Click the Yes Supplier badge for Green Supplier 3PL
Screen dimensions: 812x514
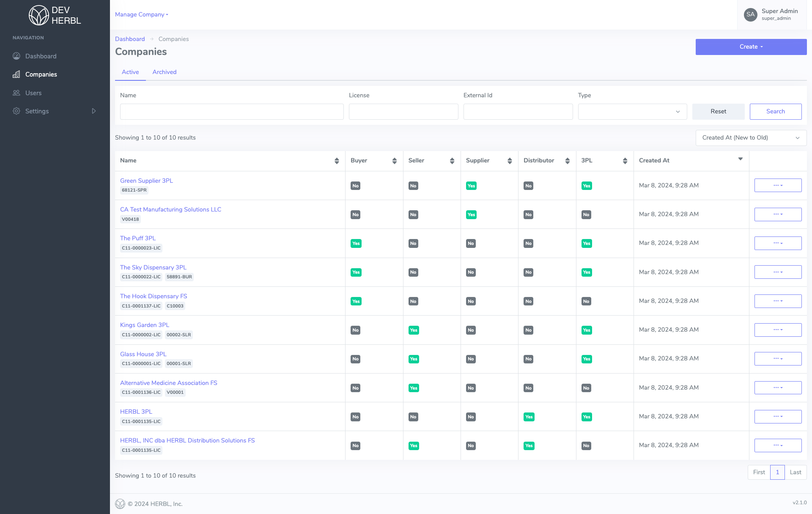pyautogui.click(x=471, y=186)
